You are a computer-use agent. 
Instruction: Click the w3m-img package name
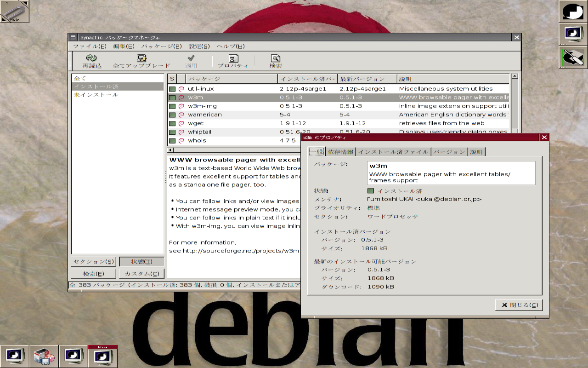202,106
